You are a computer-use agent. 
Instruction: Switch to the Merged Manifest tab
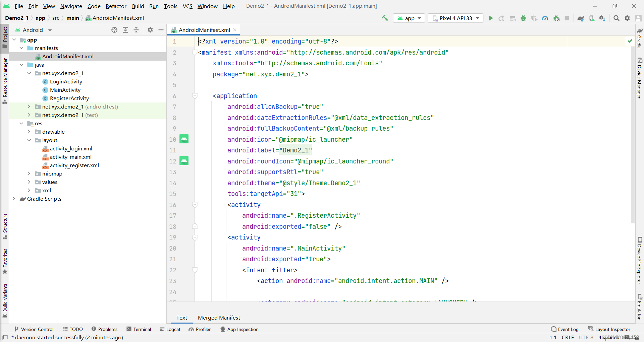pyautogui.click(x=219, y=318)
